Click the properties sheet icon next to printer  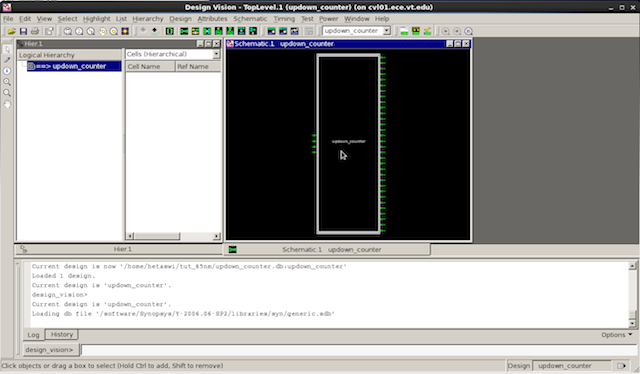pyautogui.click(x=49, y=31)
